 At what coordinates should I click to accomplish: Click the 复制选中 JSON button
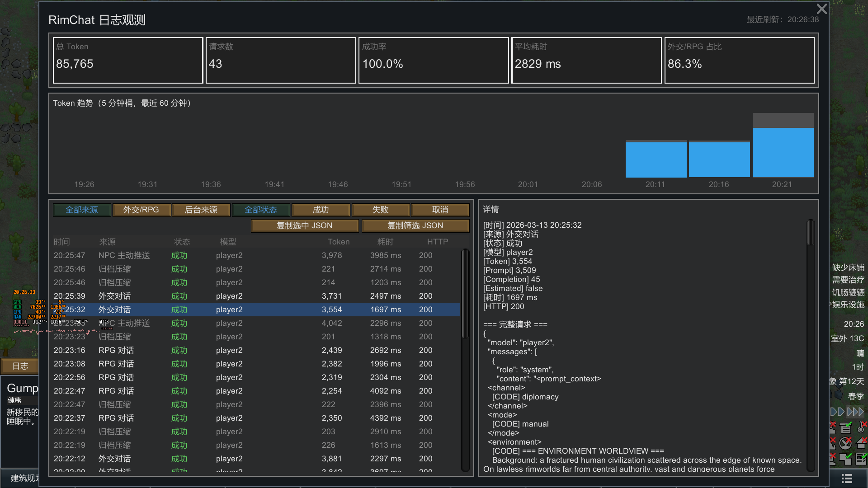click(x=304, y=225)
